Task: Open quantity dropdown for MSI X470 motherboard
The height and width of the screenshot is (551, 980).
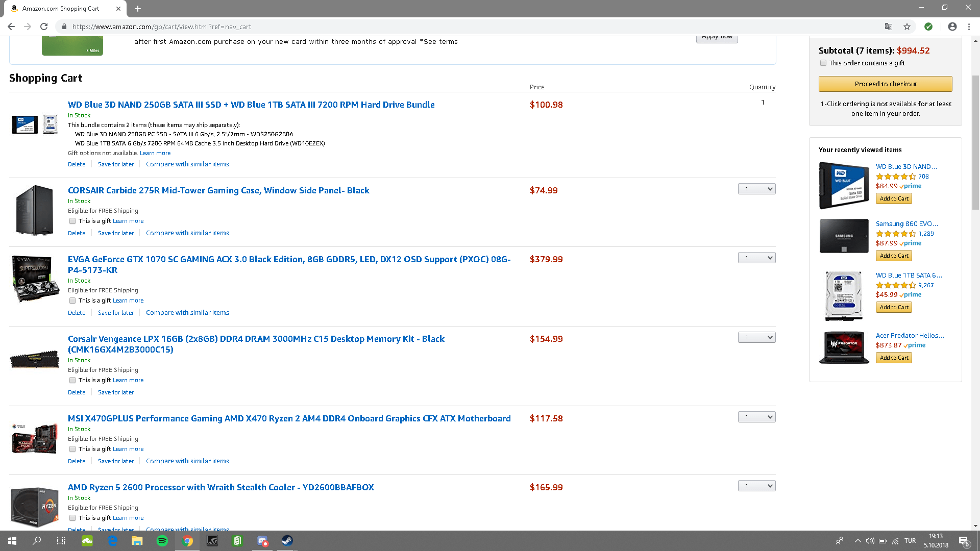Action: pyautogui.click(x=756, y=417)
